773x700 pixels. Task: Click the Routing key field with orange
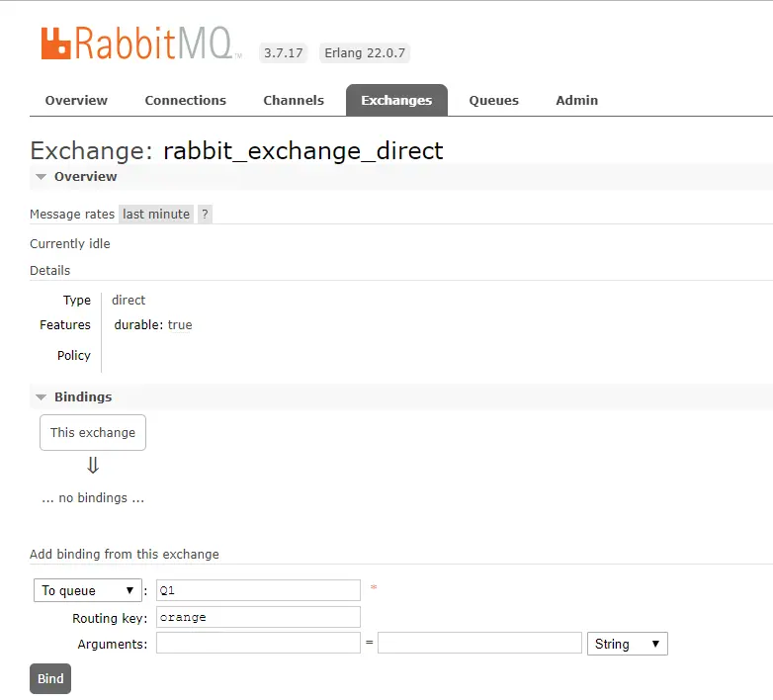pyautogui.click(x=258, y=617)
